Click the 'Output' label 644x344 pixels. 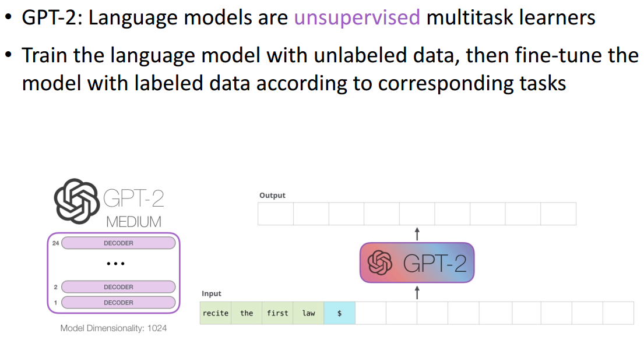[272, 196]
